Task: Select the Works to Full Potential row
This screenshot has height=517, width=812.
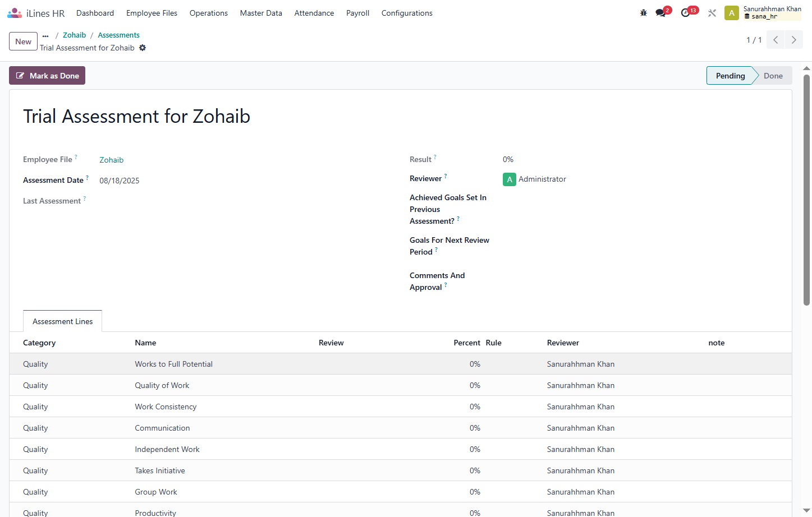Action: (401, 364)
